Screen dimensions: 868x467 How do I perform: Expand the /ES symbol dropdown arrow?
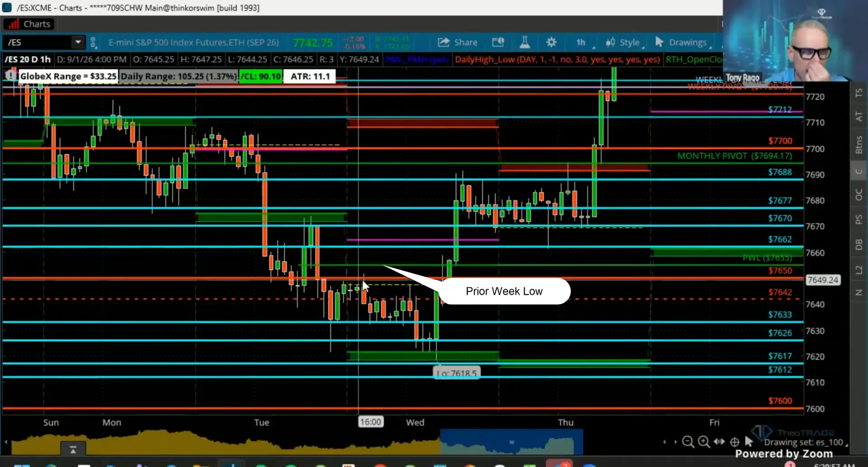click(78, 42)
